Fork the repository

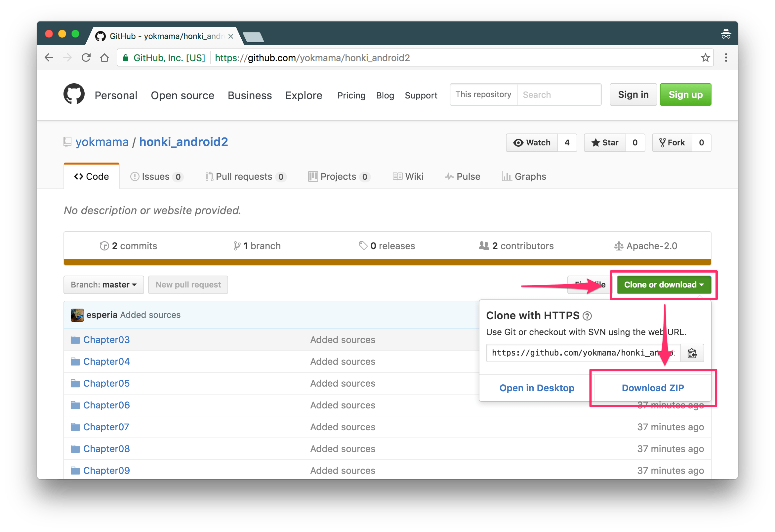tap(672, 143)
